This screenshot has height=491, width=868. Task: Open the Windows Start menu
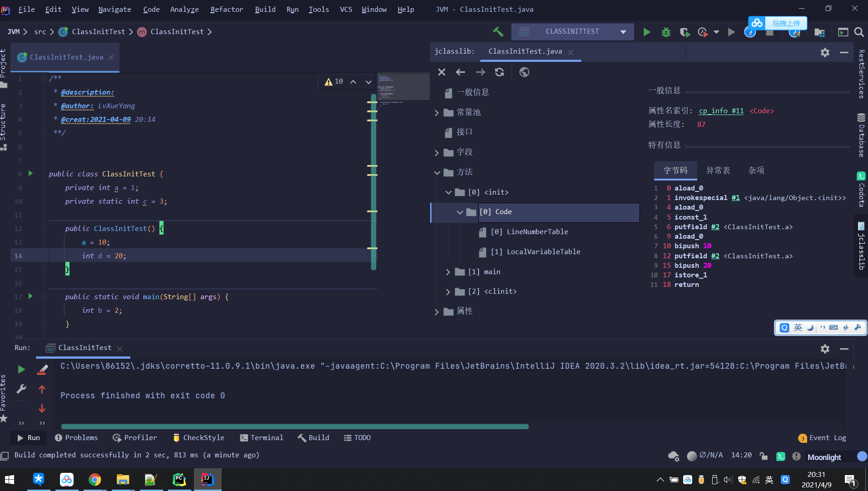pos(10,479)
